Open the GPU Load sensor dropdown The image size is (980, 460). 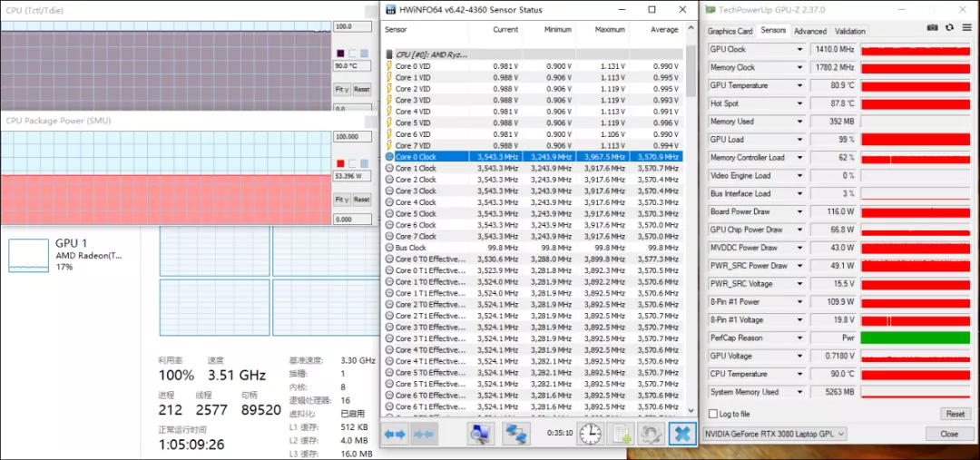799,140
